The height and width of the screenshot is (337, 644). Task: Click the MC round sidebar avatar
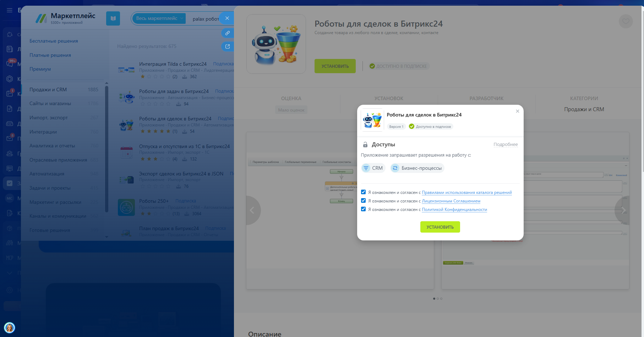click(10, 198)
